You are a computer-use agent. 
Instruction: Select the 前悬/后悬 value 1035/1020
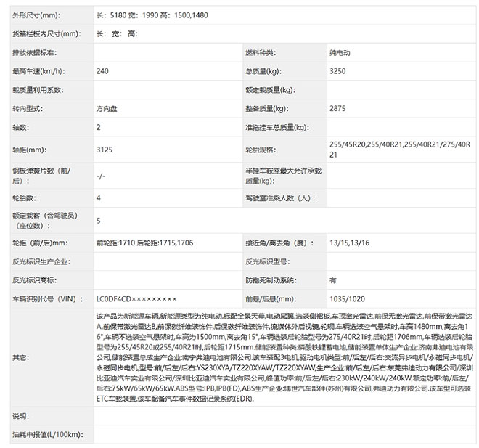click(x=347, y=298)
